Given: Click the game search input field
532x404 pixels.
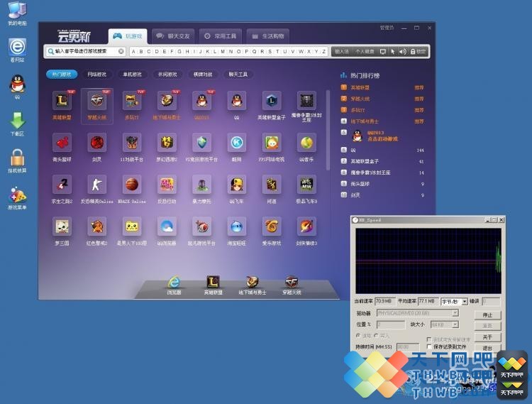Looking at the screenshot, I should click(x=85, y=51).
